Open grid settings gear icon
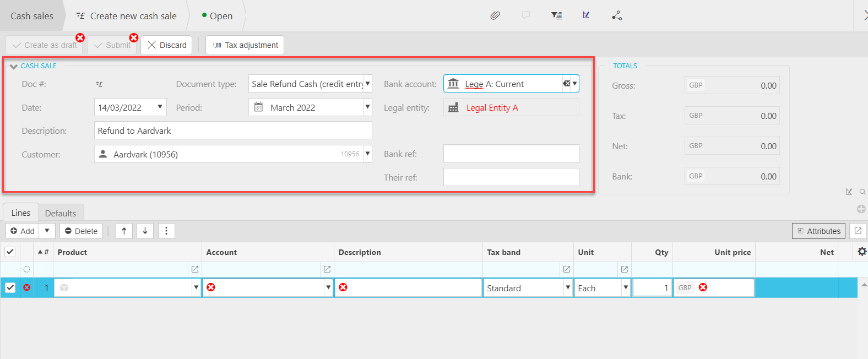868x359 pixels. pos(862,252)
